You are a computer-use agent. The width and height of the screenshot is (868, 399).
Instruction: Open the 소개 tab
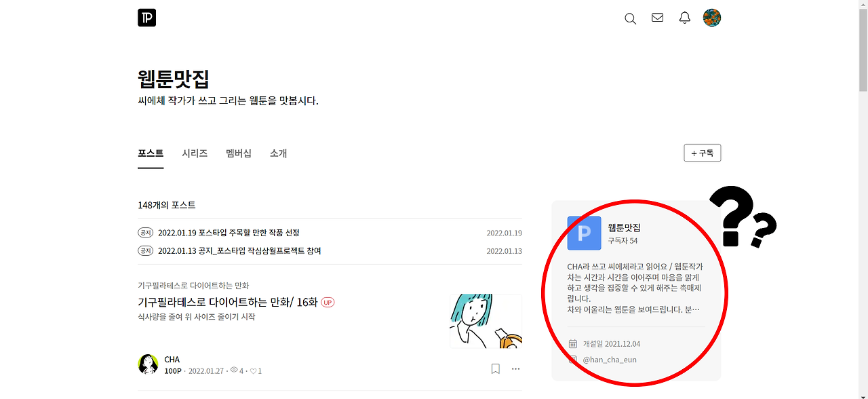278,153
